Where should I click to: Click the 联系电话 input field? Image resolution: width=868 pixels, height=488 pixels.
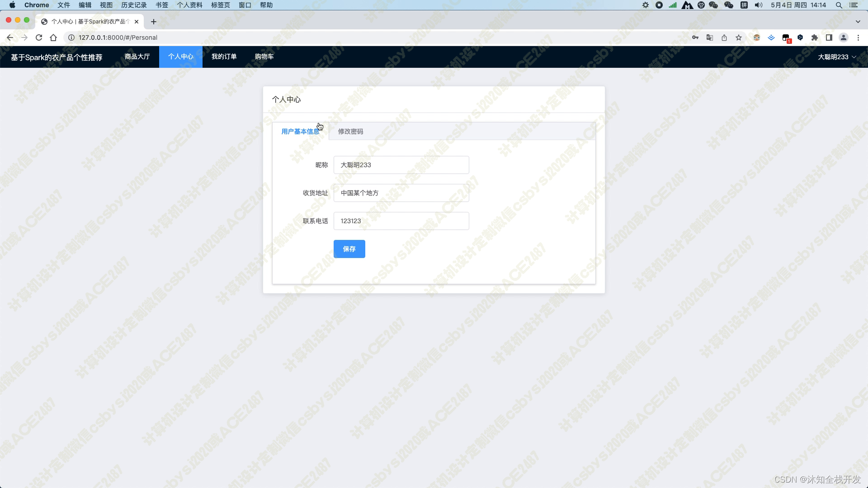(x=401, y=221)
